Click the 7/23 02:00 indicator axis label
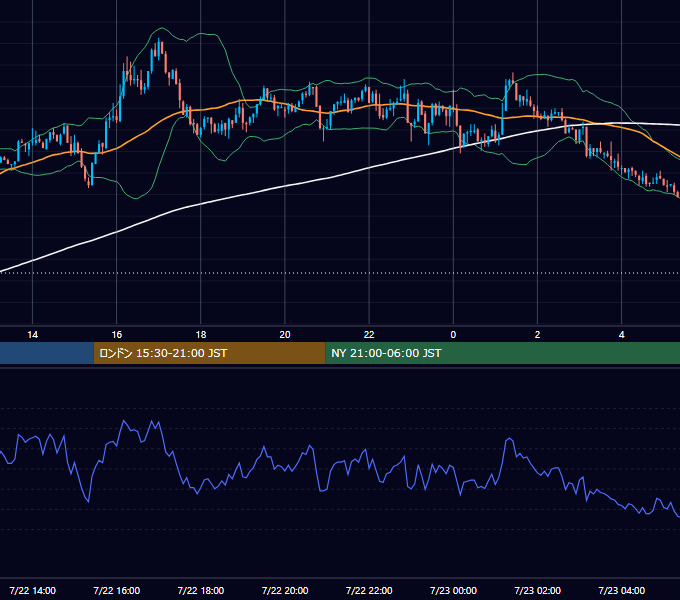 click(x=537, y=590)
